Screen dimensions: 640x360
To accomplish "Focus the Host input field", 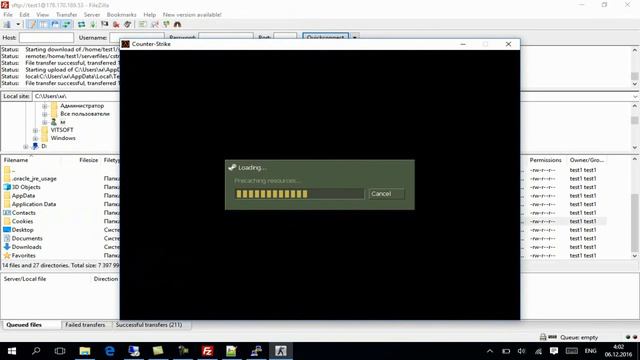I will click(46, 38).
